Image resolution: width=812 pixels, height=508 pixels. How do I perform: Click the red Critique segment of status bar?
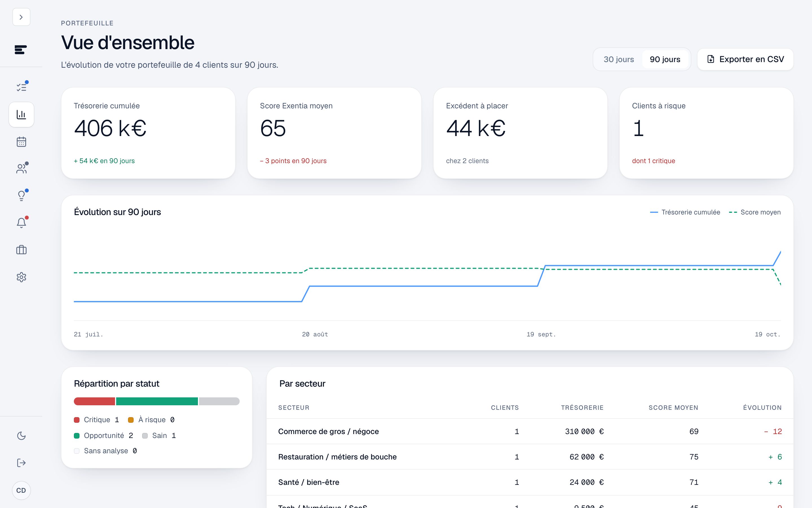pyautogui.click(x=94, y=401)
